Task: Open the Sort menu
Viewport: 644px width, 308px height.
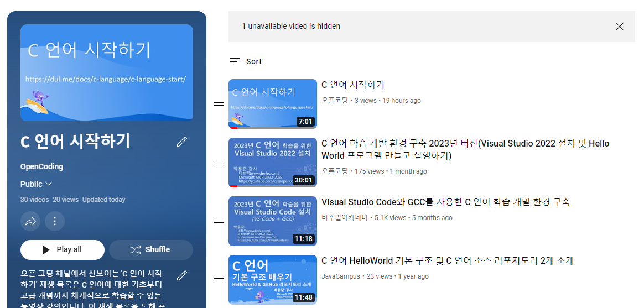Action: point(246,61)
